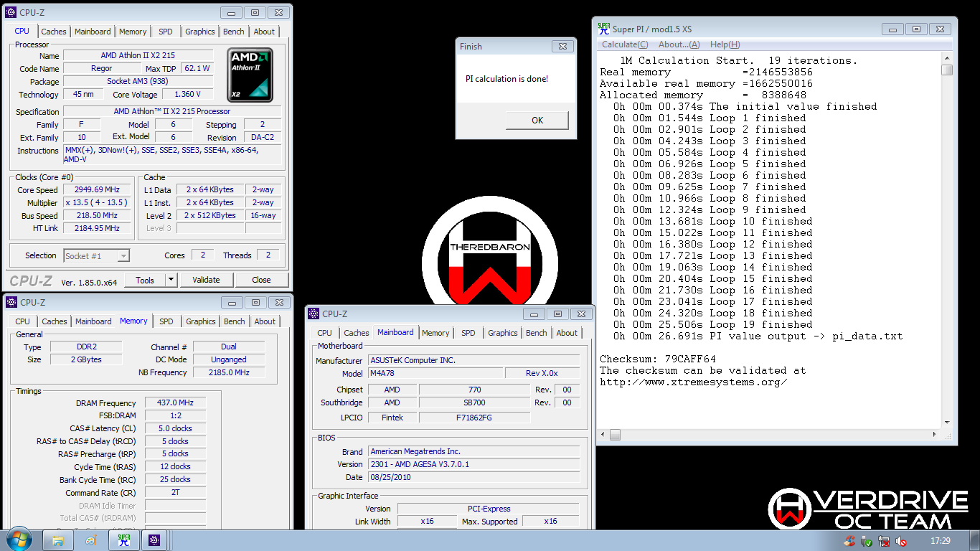Select Graphics tab in CPU-Z Memory window
The height and width of the screenshot is (551, 980).
200,321
